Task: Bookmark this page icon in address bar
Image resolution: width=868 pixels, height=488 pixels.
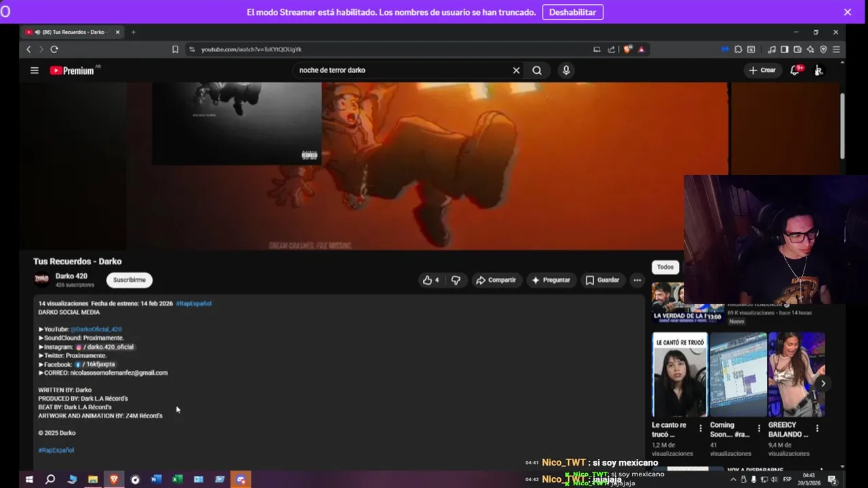Action: [175, 49]
